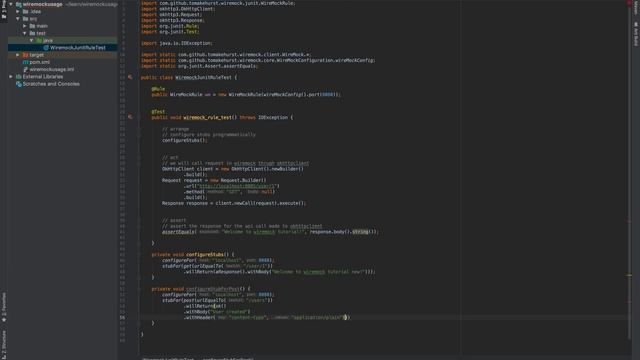Expand the main folder arrow
The height and width of the screenshot is (360, 640).
click(25, 26)
